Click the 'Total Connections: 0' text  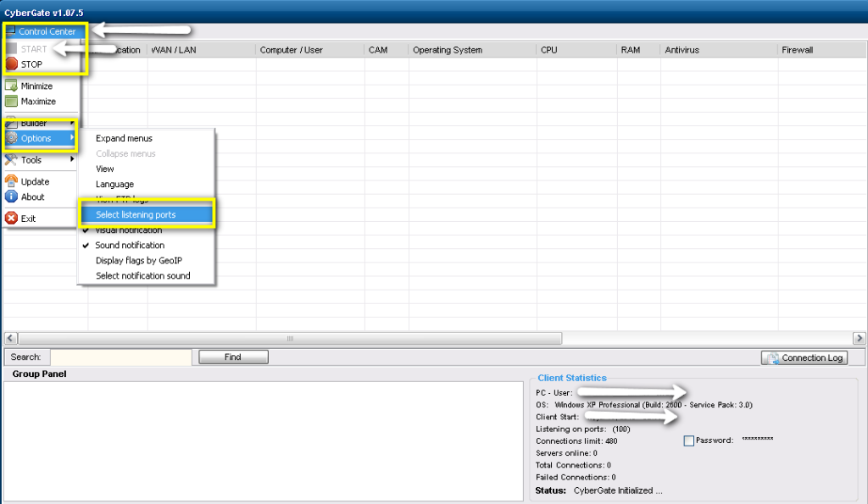coord(573,465)
